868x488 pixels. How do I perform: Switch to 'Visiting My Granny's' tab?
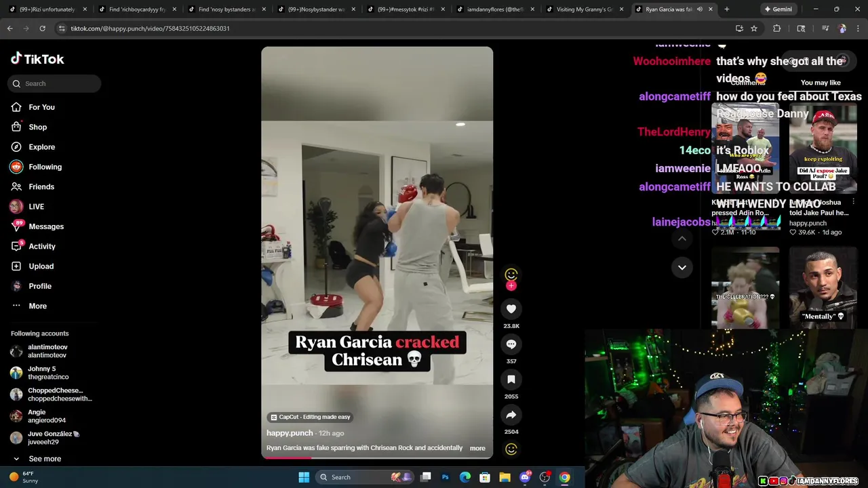click(x=583, y=9)
